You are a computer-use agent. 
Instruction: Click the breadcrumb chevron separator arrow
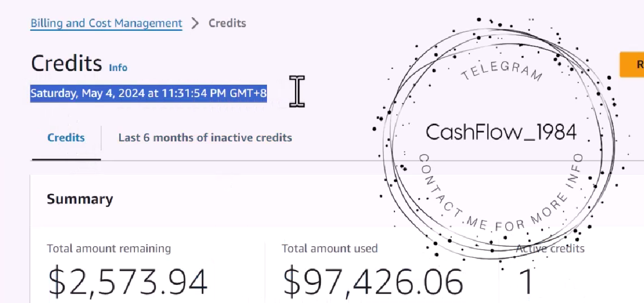195,23
